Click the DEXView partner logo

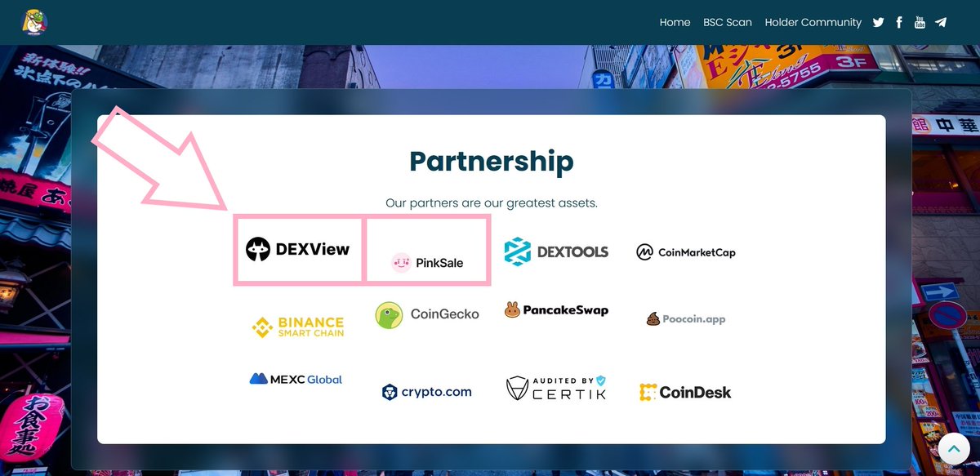(298, 249)
